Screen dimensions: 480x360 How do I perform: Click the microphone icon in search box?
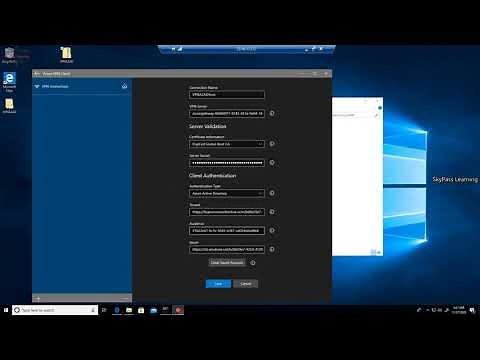coord(93,310)
